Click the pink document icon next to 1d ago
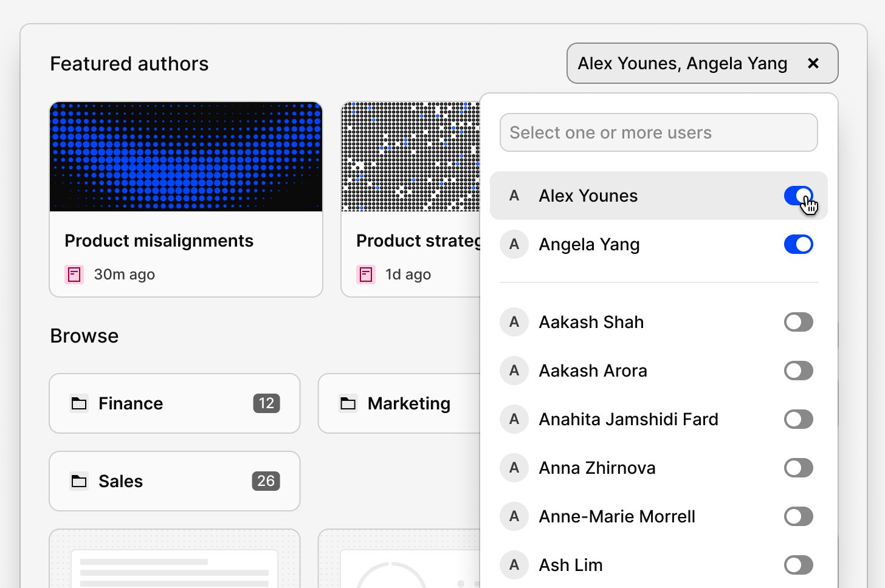The image size is (885, 588). (366, 275)
